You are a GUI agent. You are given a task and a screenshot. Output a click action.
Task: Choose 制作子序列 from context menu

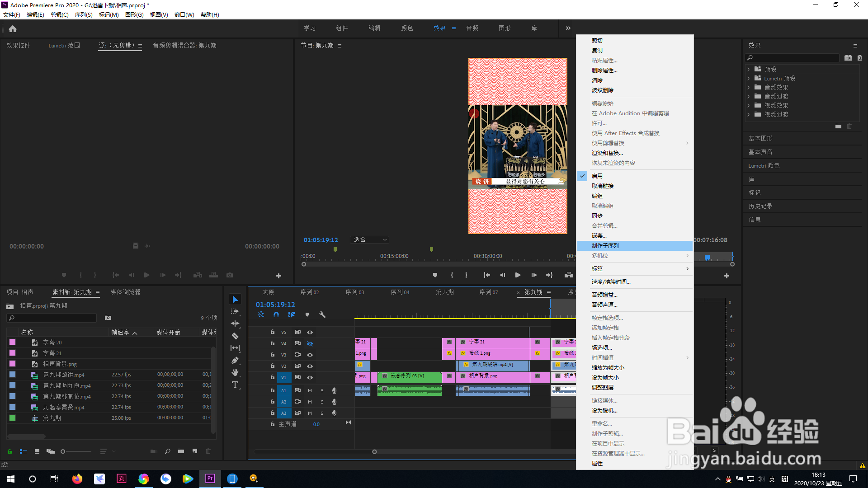tap(605, 246)
